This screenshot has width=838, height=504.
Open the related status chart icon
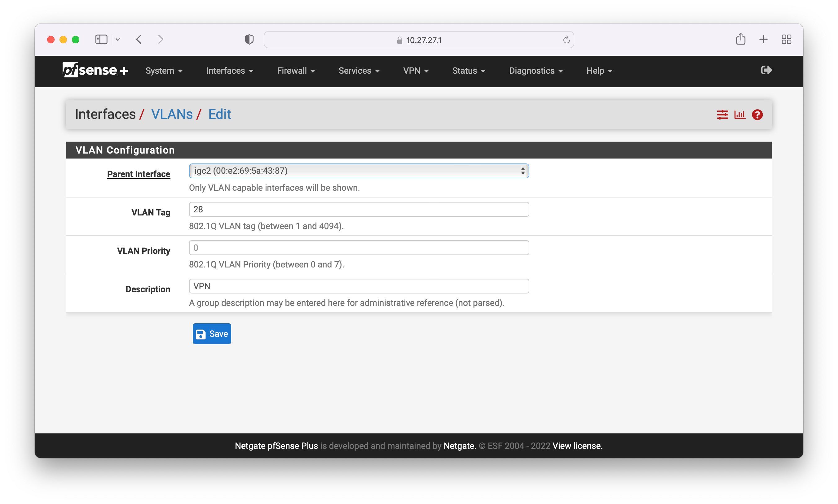tap(739, 115)
